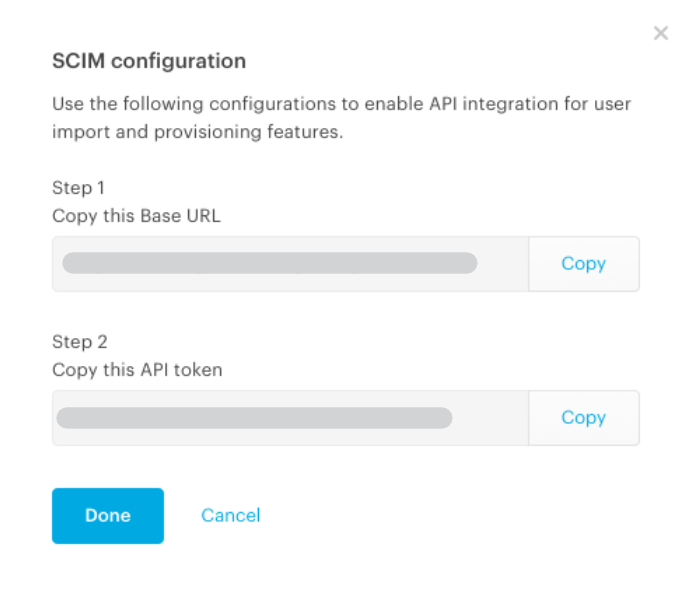Dismiss the dialog via Cancel link
692x595 pixels.
click(x=230, y=516)
